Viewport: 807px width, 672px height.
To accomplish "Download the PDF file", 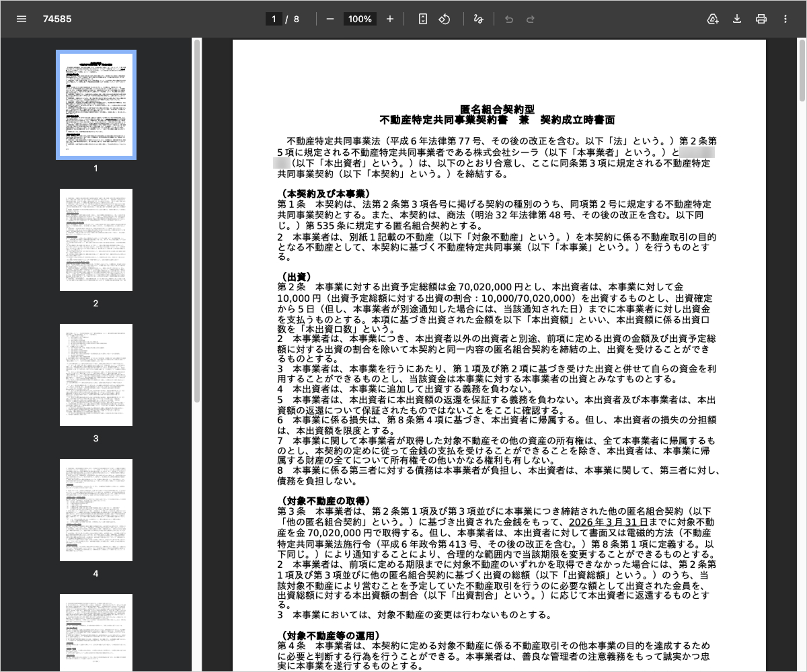I will click(737, 19).
